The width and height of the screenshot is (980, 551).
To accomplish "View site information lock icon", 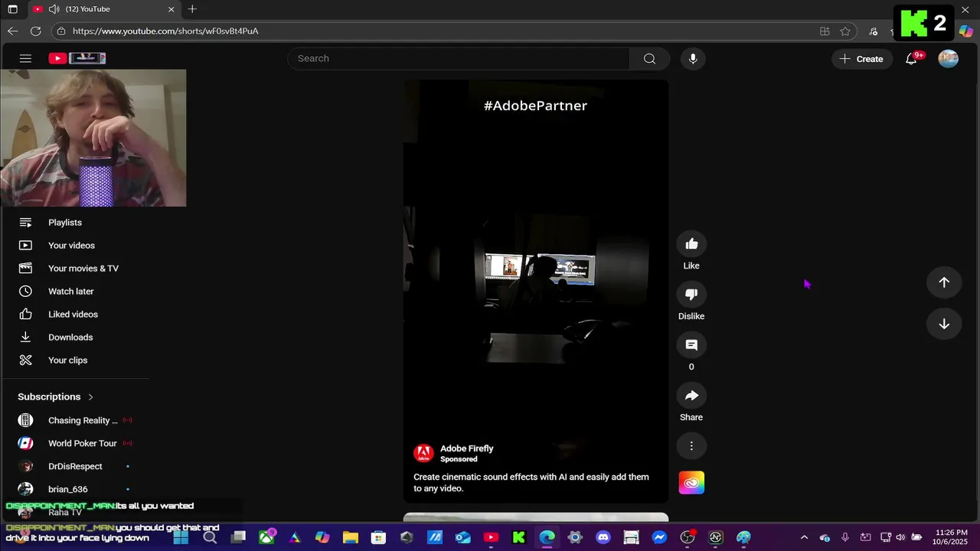I will (61, 31).
